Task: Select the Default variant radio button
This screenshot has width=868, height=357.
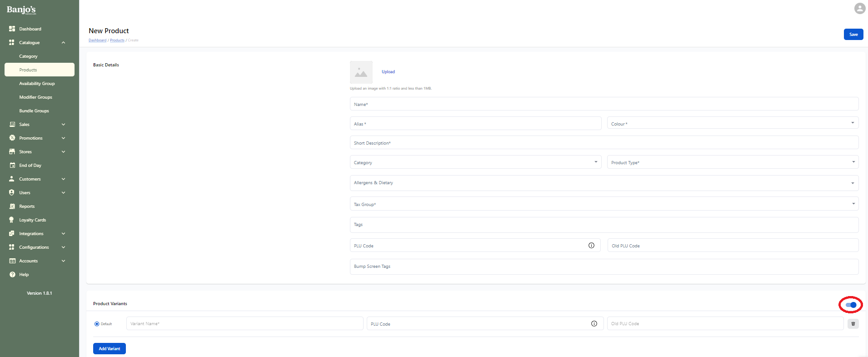Action: (x=97, y=324)
